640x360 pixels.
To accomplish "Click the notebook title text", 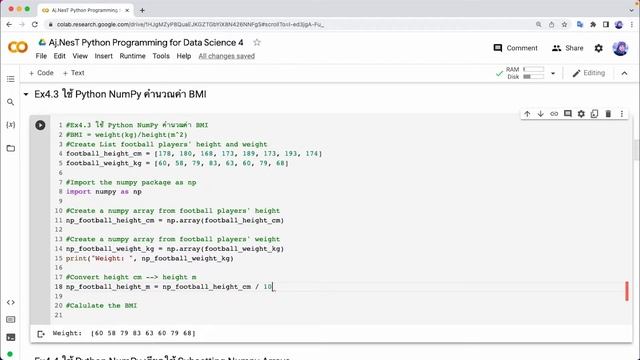I will coord(146,42).
